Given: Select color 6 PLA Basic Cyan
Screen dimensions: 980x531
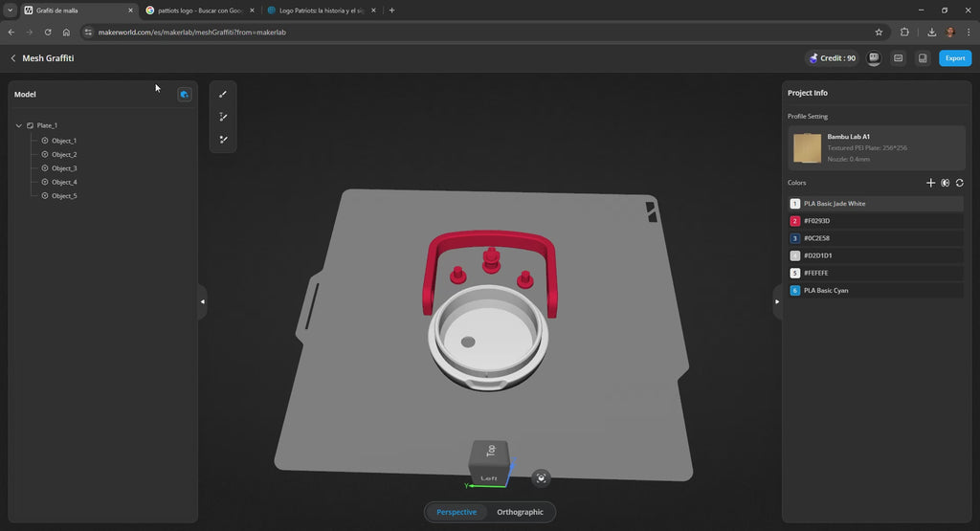Looking at the screenshot, I should [876, 291].
